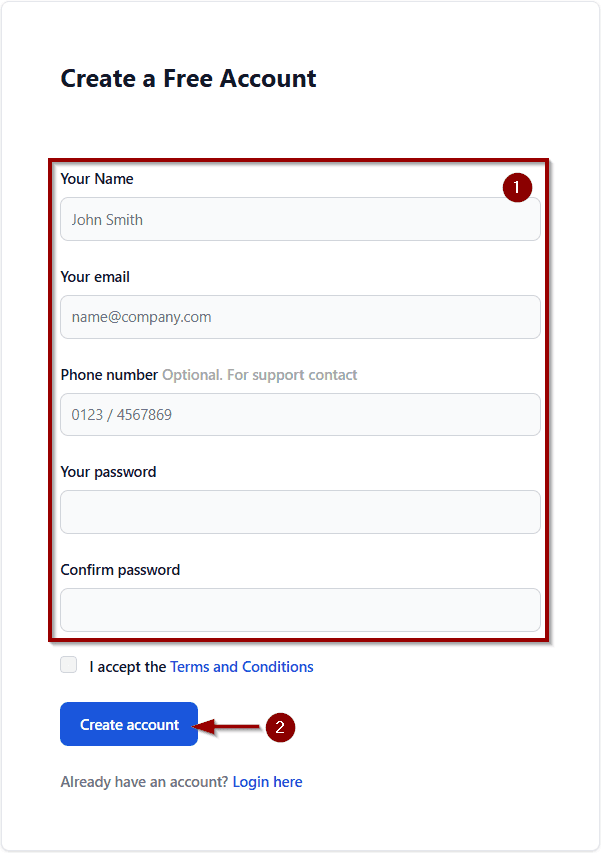The height and width of the screenshot is (853, 601).
Task: Click the Your Name input field
Action: [x=300, y=219]
